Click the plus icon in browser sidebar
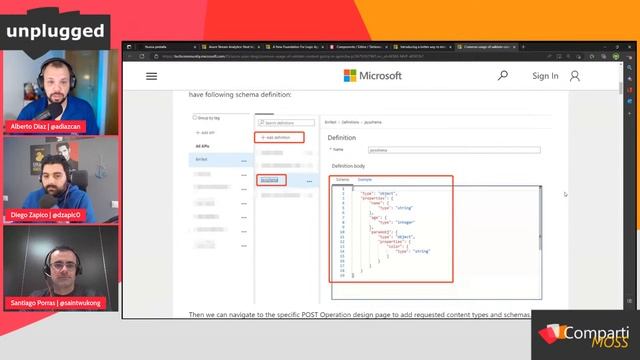Screen dimensions: 640x360 click(629, 113)
